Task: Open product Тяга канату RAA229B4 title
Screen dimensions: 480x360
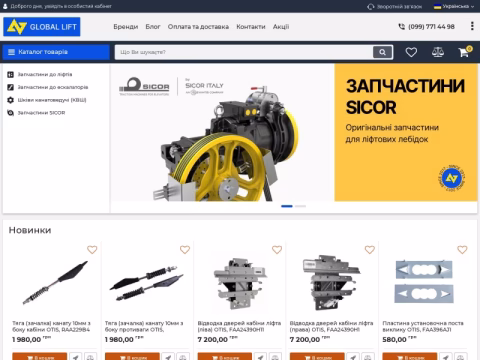Action: point(51,326)
